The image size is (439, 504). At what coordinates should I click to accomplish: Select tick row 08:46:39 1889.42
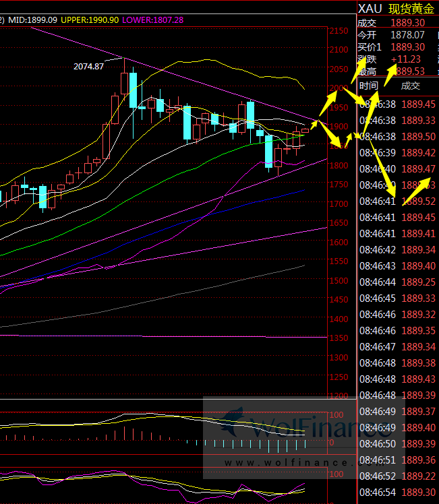[397, 153]
